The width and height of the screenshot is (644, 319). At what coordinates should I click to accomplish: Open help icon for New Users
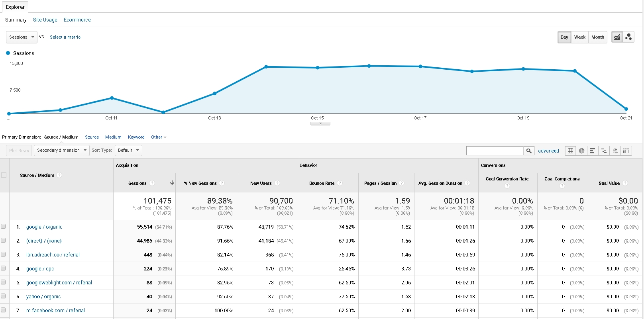[x=277, y=183]
